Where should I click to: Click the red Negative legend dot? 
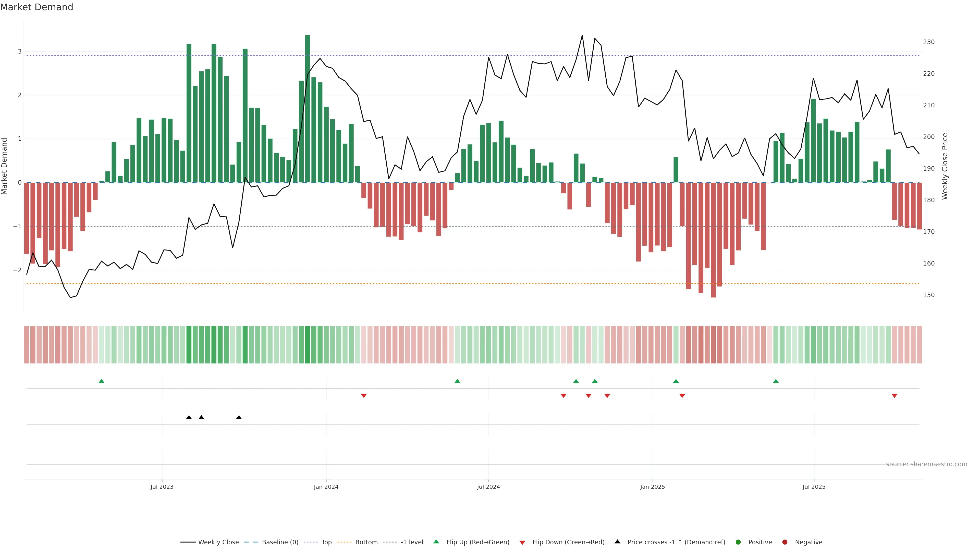tap(785, 542)
